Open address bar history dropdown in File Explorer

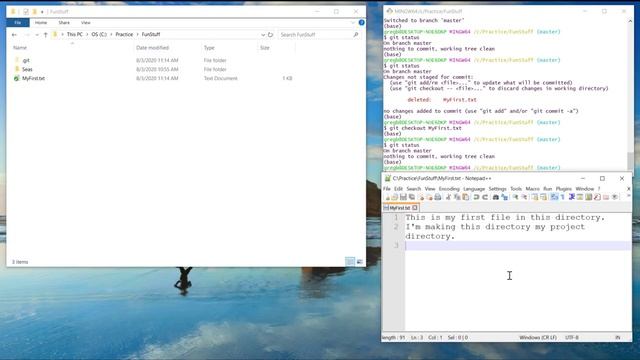coord(263,35)
